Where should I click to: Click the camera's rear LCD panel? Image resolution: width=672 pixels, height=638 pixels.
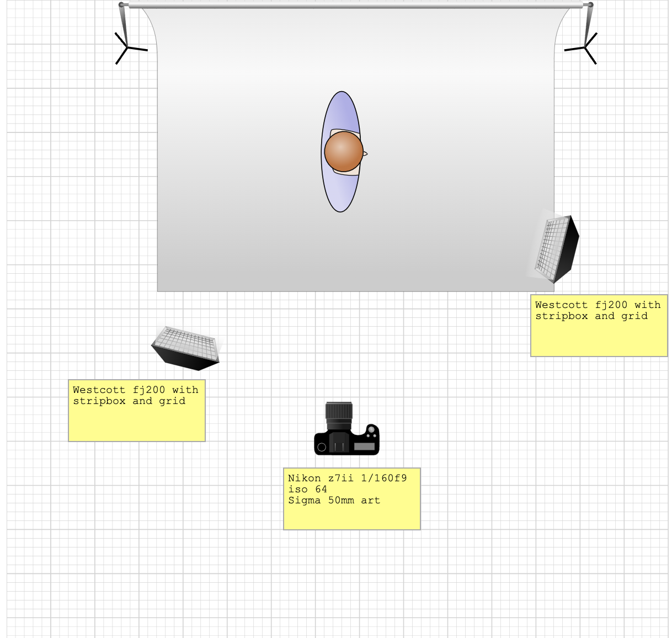click(x=364, y=446)
